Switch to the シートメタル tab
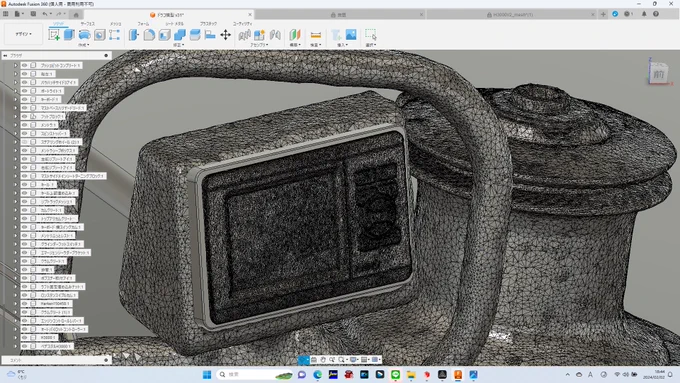The image size is (680, 383). coord(174,23)
